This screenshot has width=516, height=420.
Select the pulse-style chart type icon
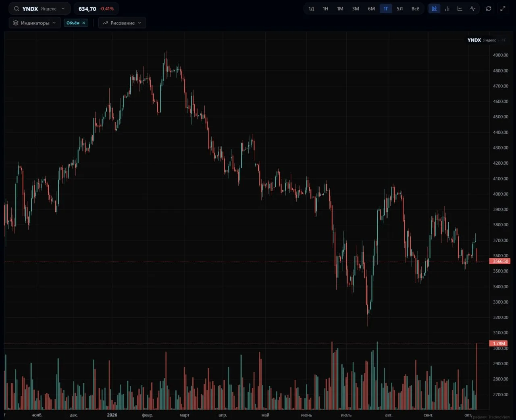click(x=472, y=8)
